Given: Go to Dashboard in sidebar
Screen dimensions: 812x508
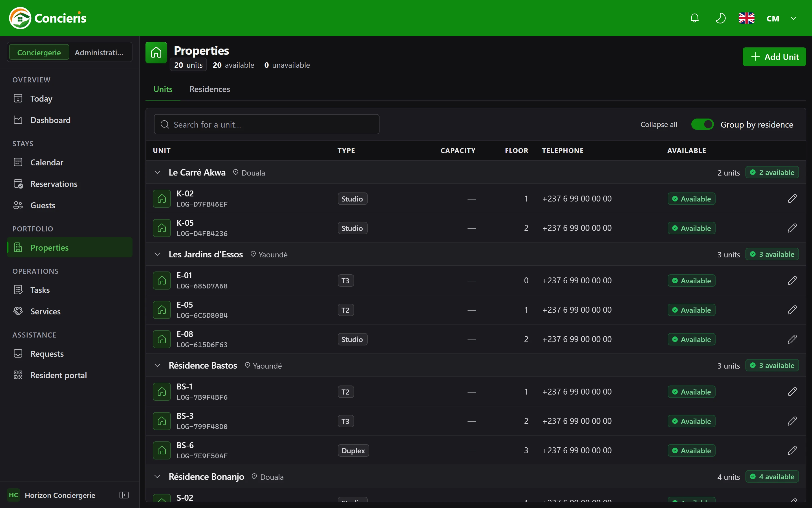Looking at the screenshot, I should click(x=69, y=120).
